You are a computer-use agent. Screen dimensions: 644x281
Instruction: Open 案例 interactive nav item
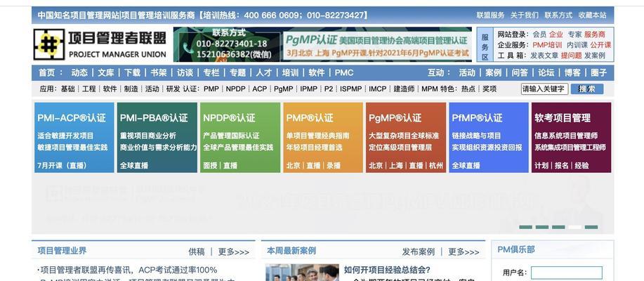point(493,73)
